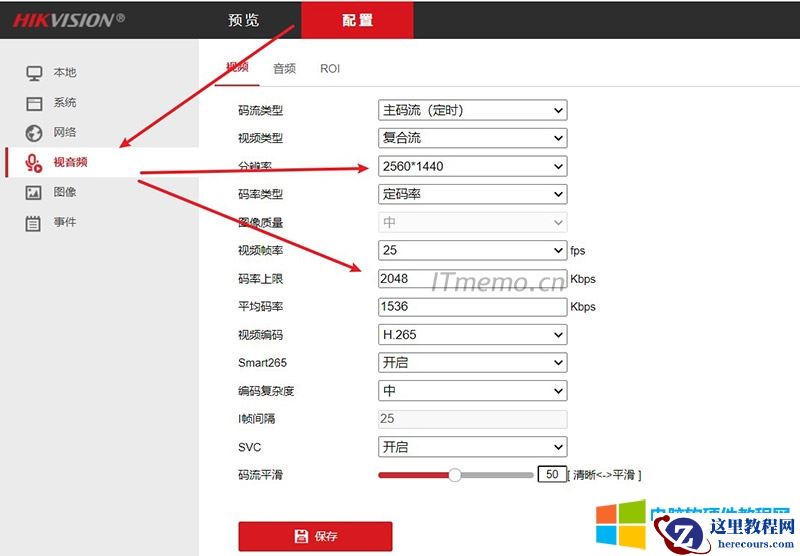This screenshot has width=800, height=556.
Task: Open the 编码复杂度 dropdown
Action: (x=472, y=391)
